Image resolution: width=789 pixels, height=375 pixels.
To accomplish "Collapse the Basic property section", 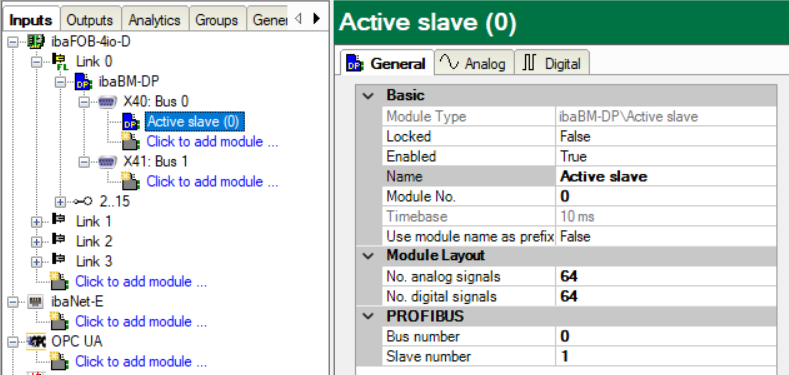I will (369, 96).
